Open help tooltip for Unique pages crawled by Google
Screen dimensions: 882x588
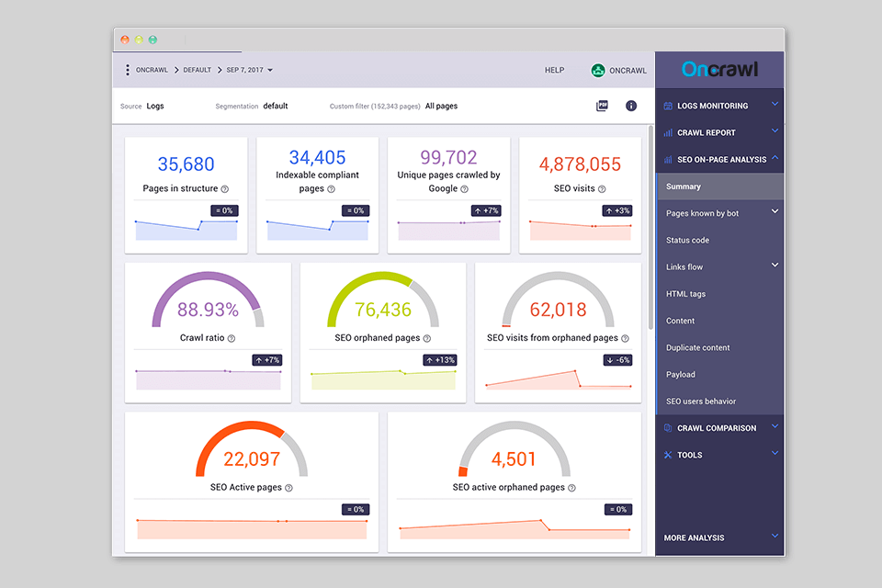(465, 189)
